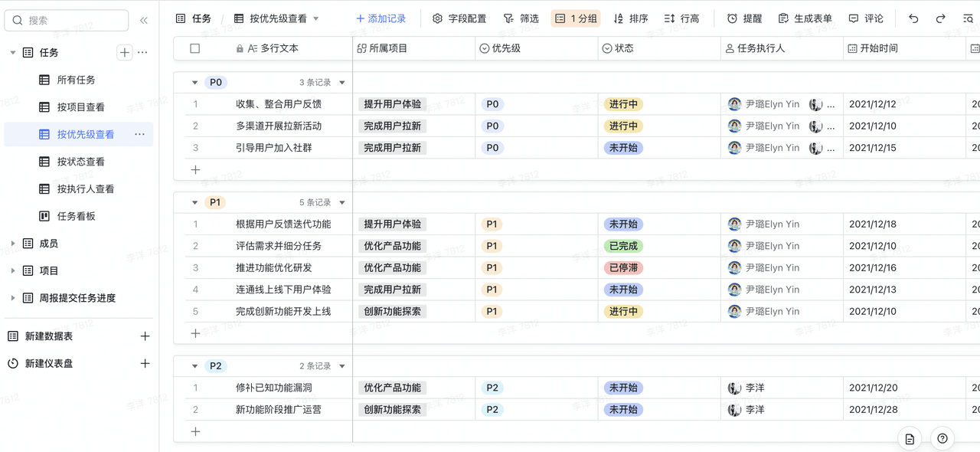Click the 已停滞 red status tag
Screen dimensions: 980x452
tap(622, 268)
